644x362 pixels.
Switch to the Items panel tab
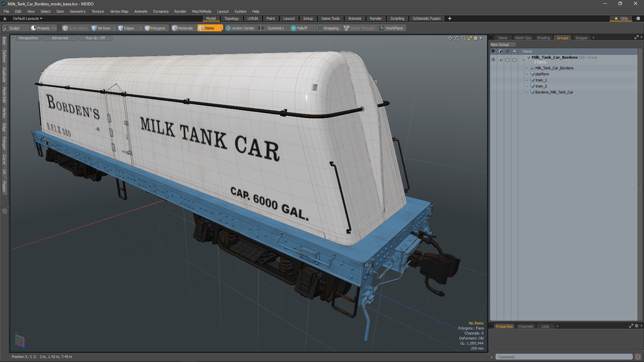coord(502,38)
